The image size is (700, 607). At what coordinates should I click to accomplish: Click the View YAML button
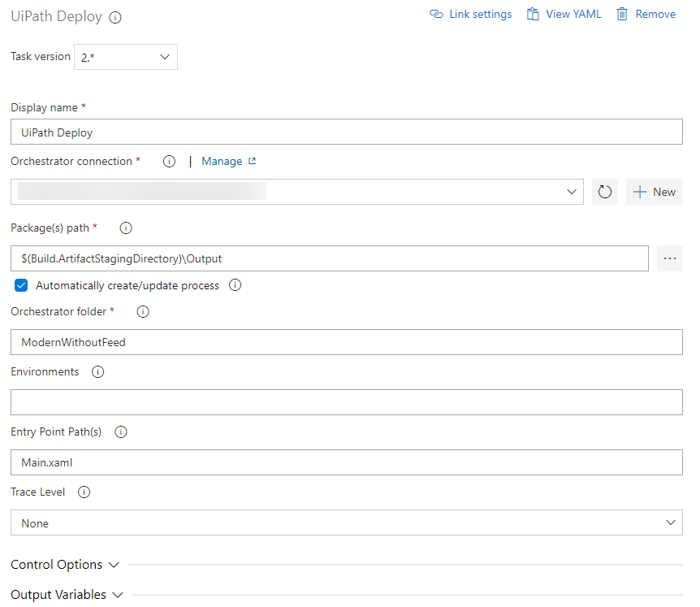564,15
